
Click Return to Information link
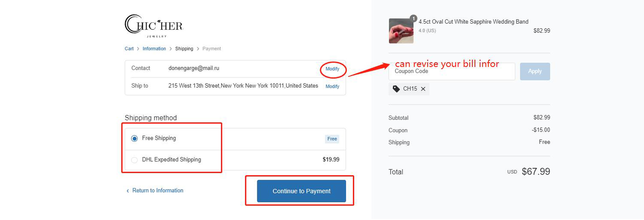pyautogui.click(x=158, y=191)
